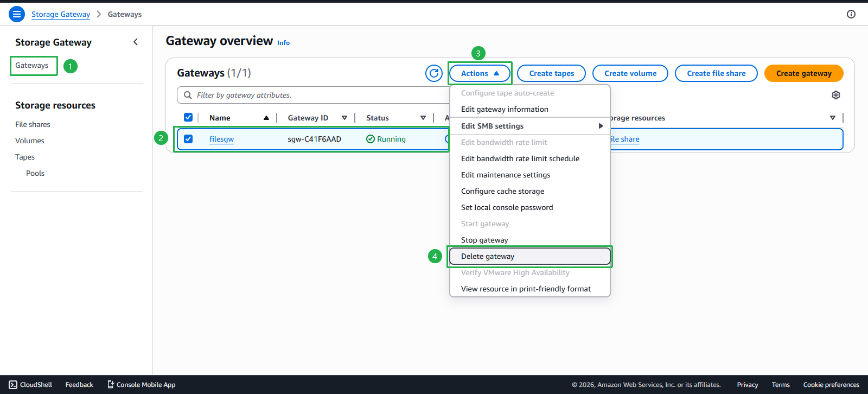Image resolution: width=868 pixels, height=394 pixels.
Task: Open the Terms footer link
Action: pyautogui.click(x=781, y=385)
